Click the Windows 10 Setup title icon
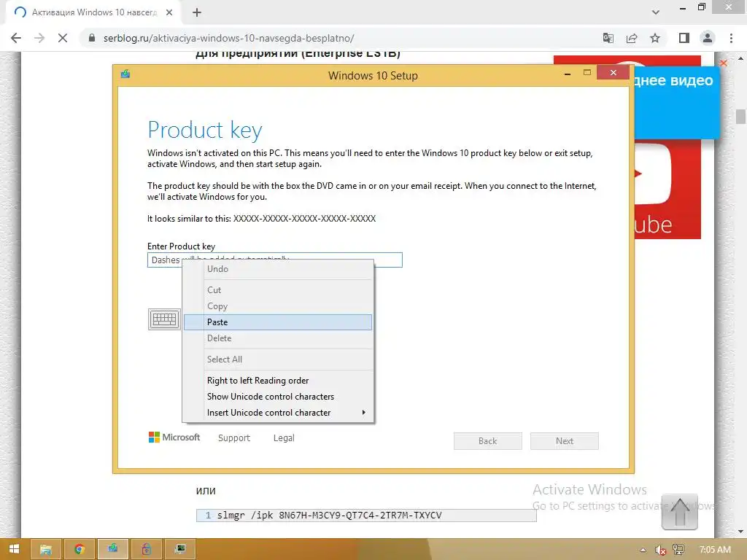Screen dimensions: 747x560 [125, 74]
